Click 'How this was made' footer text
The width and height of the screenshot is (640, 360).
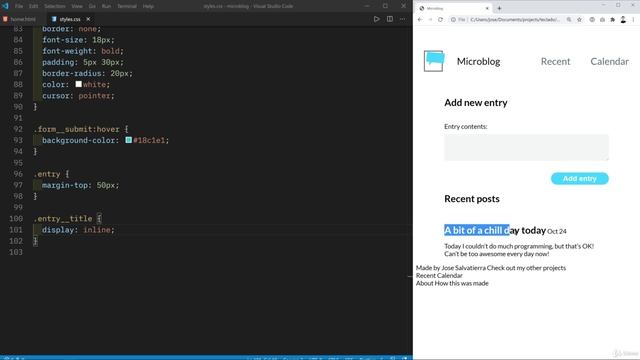[462, 283]
